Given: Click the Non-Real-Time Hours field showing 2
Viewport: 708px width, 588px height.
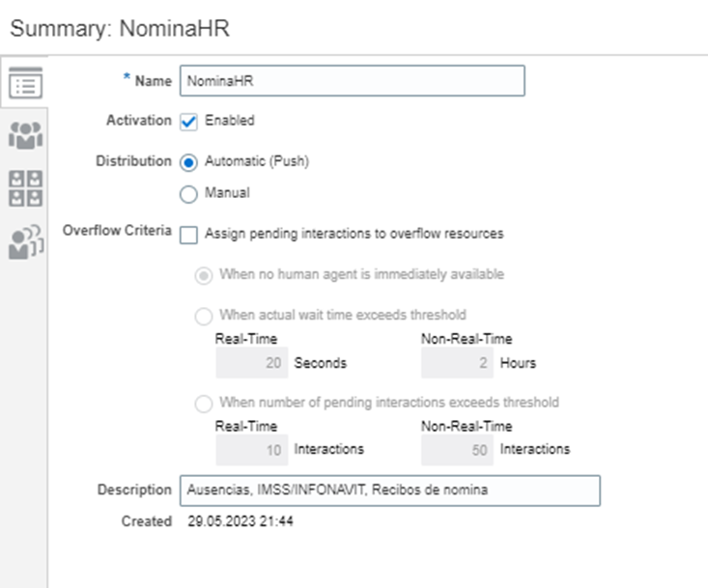Looking at the screenshot, I should coord(457,363).
